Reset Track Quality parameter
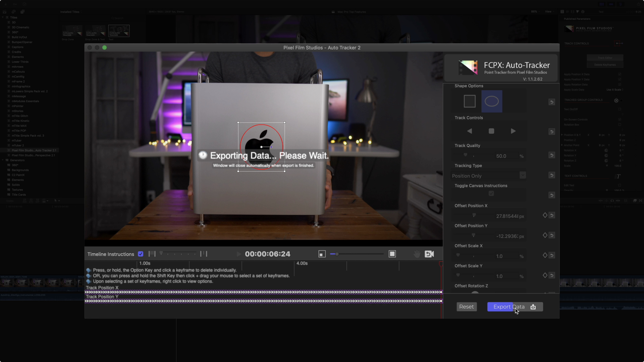644x362 pixels. pyautogui.click(x=552, y=155)
